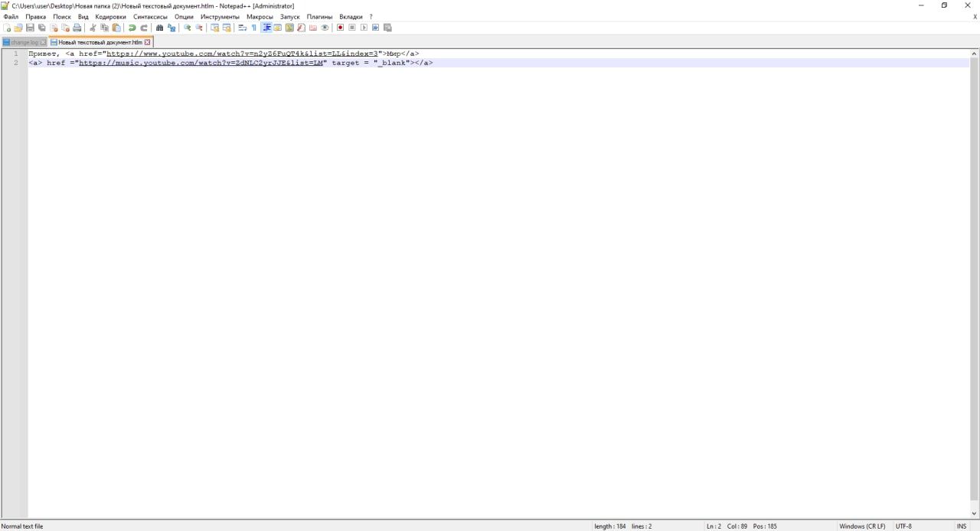Start macro recording with red circle icon
Viewport: 980px width, 531px height.
click(x=341, y=28)
